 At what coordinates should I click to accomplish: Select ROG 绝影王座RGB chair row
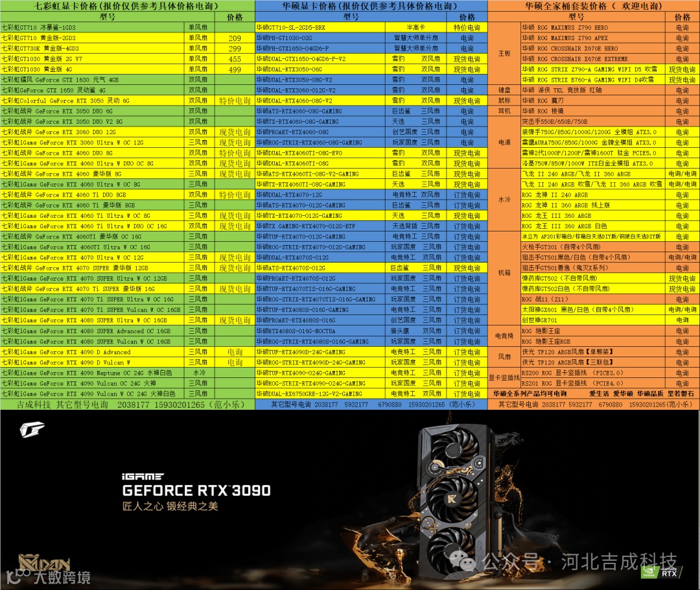click(611, 341)
